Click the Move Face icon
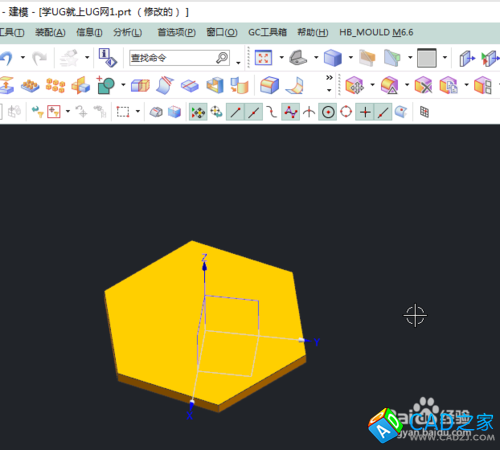Screen dimensions: 500x450 coord(354,85)
